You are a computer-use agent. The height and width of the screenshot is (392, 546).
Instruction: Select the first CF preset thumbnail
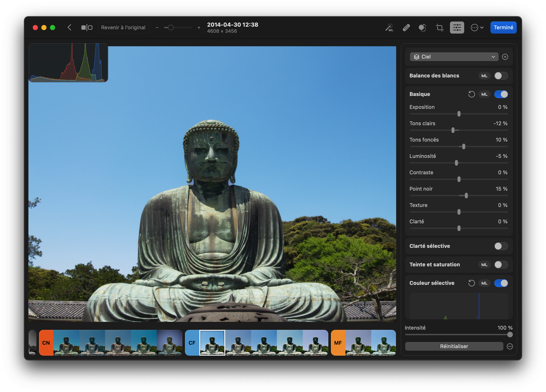point(212,343)
